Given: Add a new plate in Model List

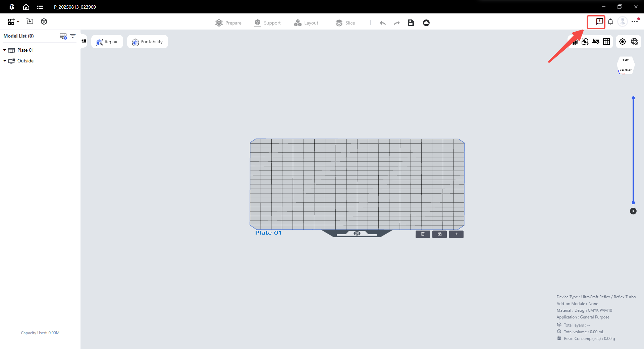Looking at the screenshot, I should click(63, 36).
